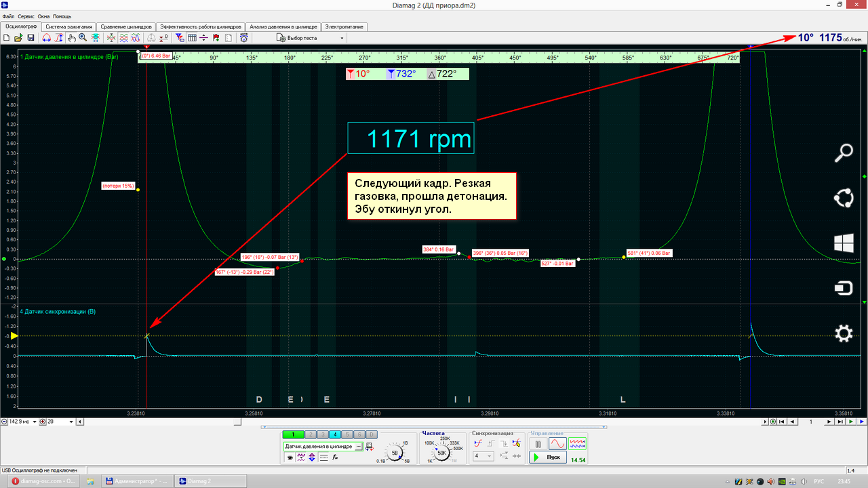Click the fx math function icon
The height and width of the screenshot is (488, 868).
(335, 457)
